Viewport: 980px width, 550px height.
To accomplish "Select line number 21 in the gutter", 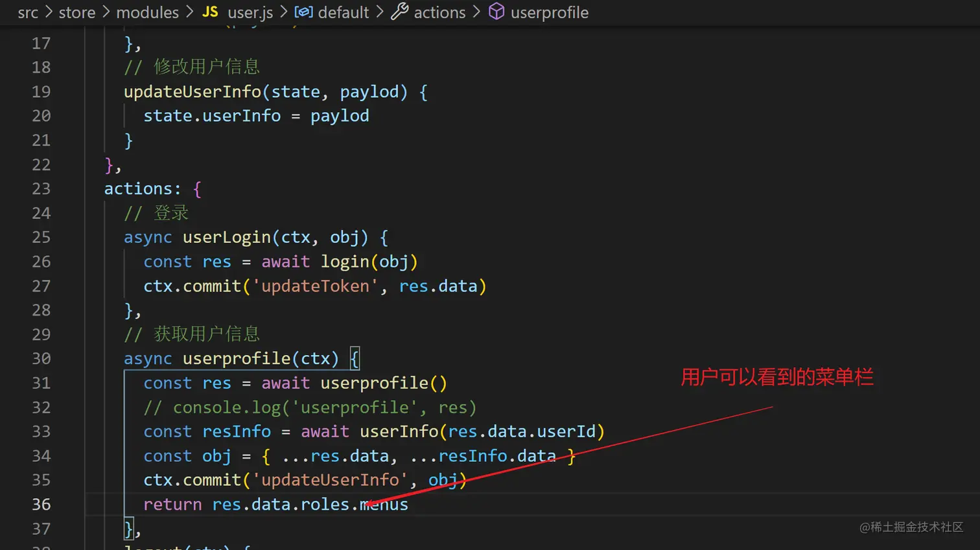I will click(41, 141).
